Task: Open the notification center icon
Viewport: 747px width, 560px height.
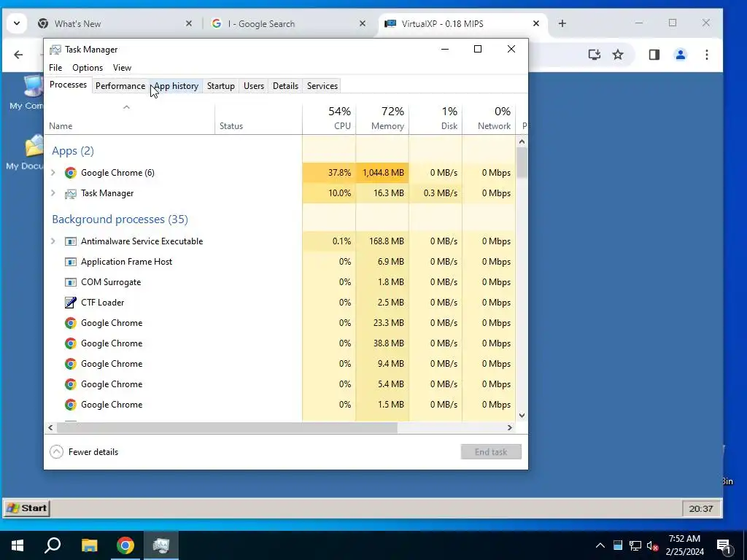Action: [x=724, y=546]
